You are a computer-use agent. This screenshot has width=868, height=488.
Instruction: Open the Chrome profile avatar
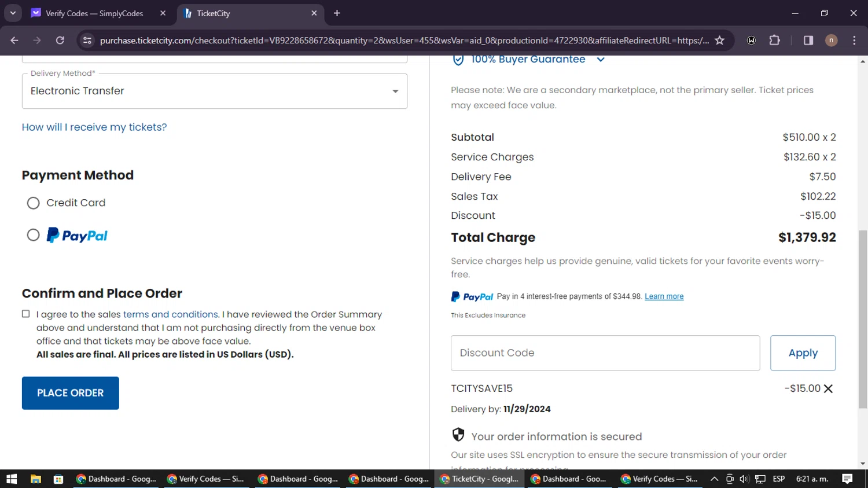[832, 41]
